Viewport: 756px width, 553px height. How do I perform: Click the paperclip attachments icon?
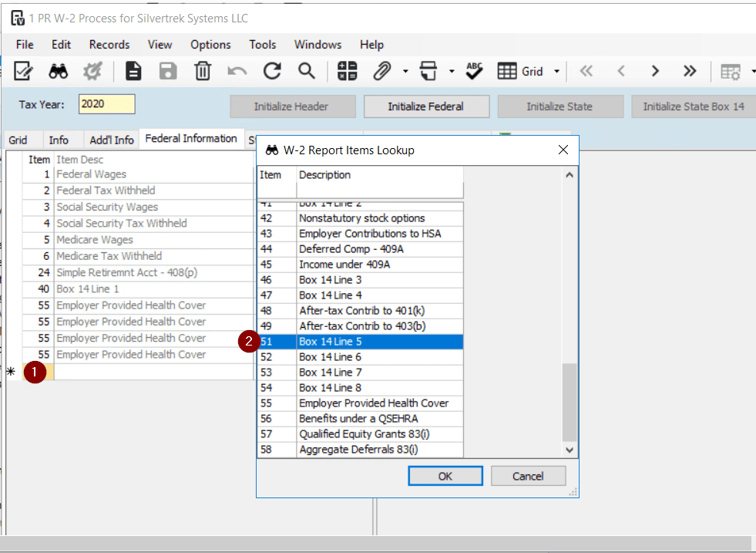point(382,72)
